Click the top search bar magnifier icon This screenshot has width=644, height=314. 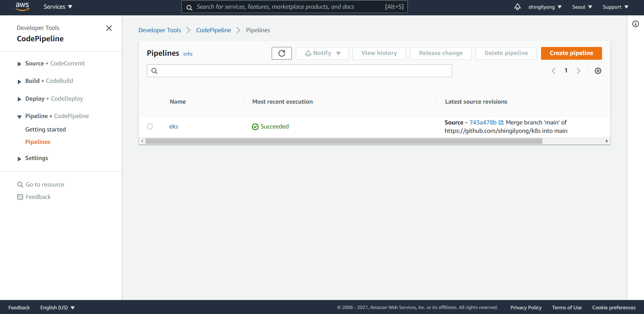pyautogui.click(x=190, y=7)
